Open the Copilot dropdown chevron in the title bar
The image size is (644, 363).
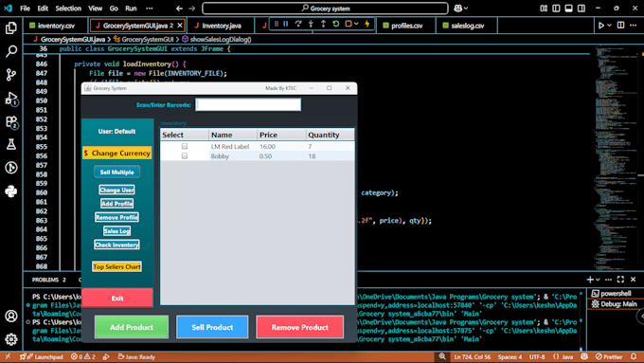[x=466, y=9]
